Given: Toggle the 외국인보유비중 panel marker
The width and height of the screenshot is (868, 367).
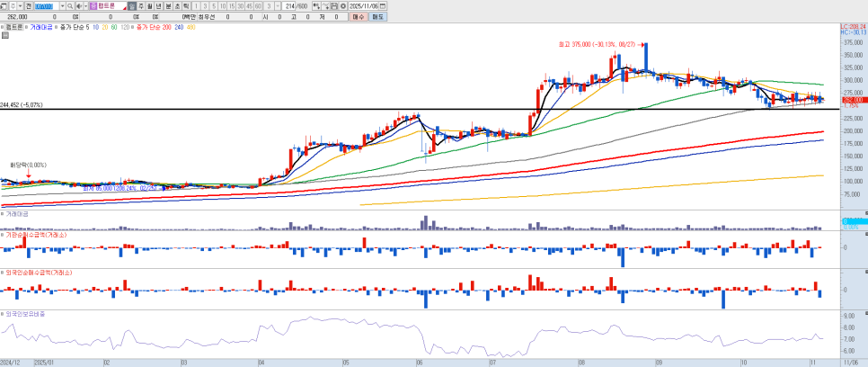Looking at the screenshot, I should click(3, 314).
